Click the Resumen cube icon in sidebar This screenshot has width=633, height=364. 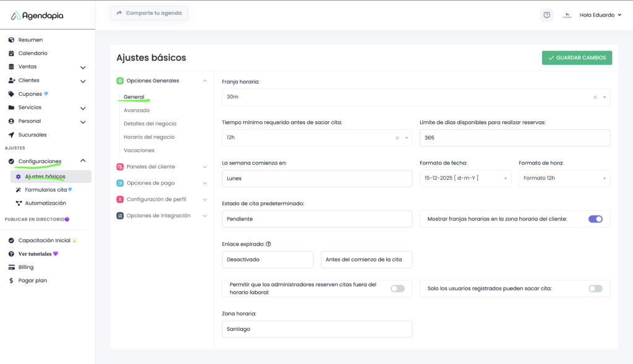[11, 40]
